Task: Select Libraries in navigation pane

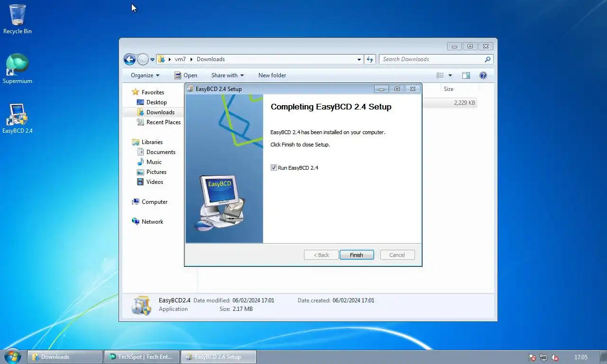Action: 147,142
